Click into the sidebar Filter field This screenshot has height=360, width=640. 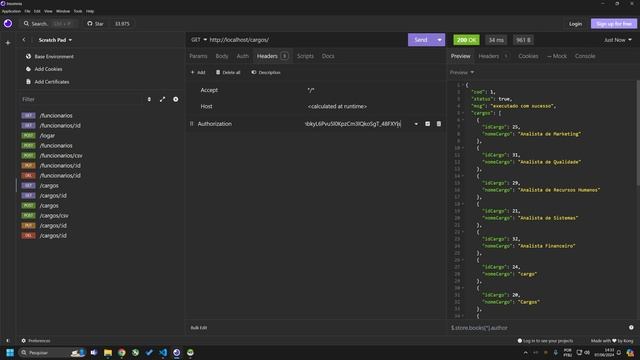click(x=82, y=99)
